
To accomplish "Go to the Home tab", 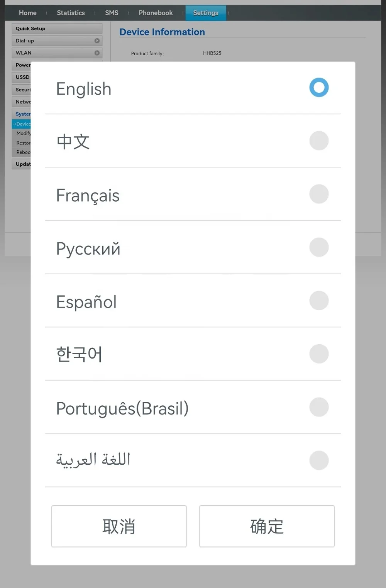I will pos(28,13).
